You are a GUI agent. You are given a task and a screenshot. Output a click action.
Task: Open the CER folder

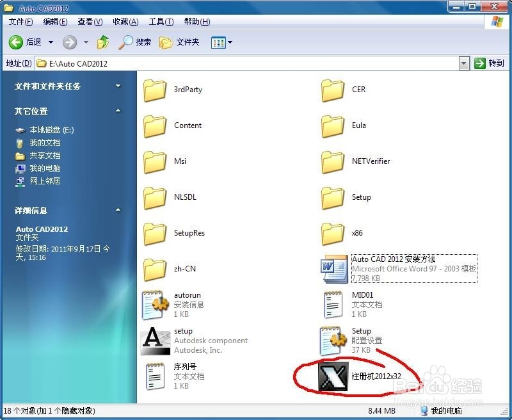point(344,90)
